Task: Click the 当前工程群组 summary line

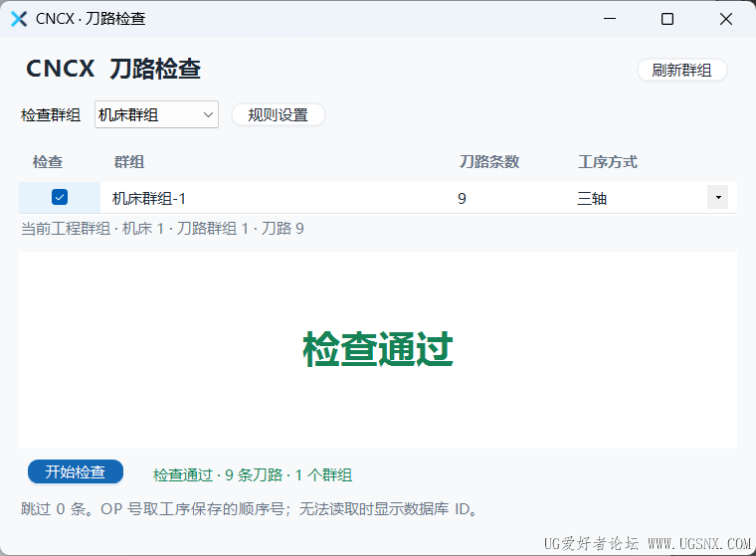Action: click(162, 229)
